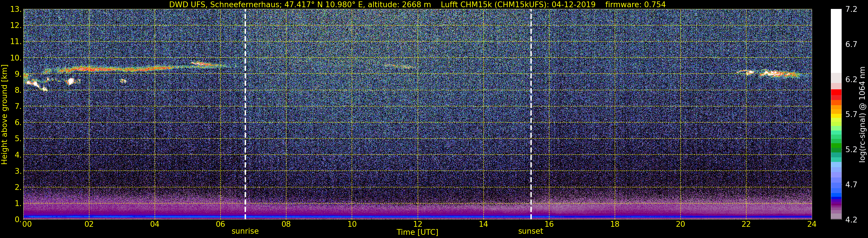Image resolution: width=868 pixels, height=238 pixels.
Task: Click the sunset dashed vertical line
Action: (x=531, y=114)
